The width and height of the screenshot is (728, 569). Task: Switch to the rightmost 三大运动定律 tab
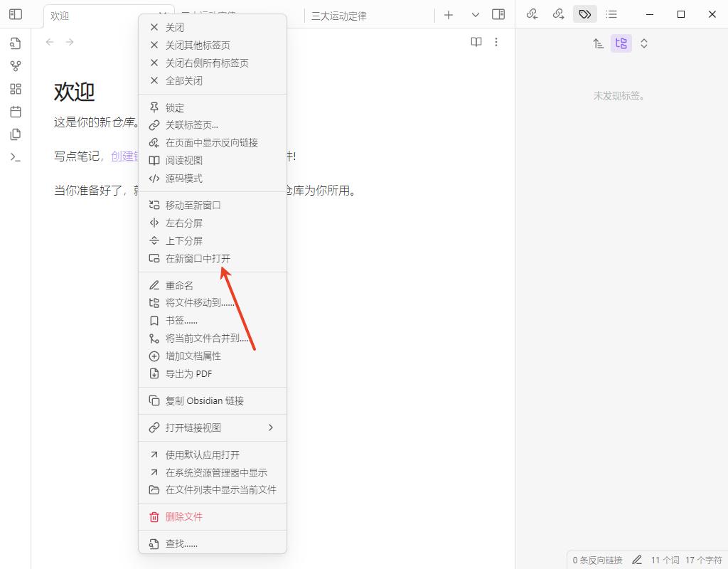point(338,16)
